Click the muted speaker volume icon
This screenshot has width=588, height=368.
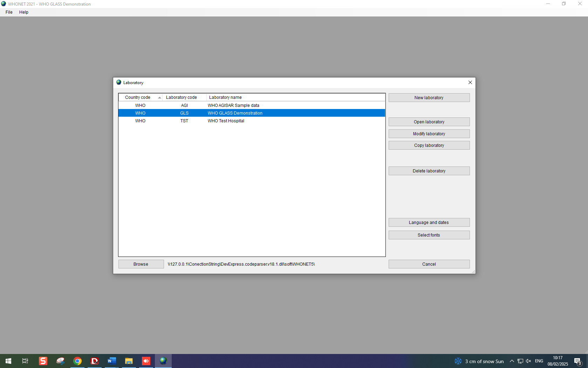coord(528,361)
